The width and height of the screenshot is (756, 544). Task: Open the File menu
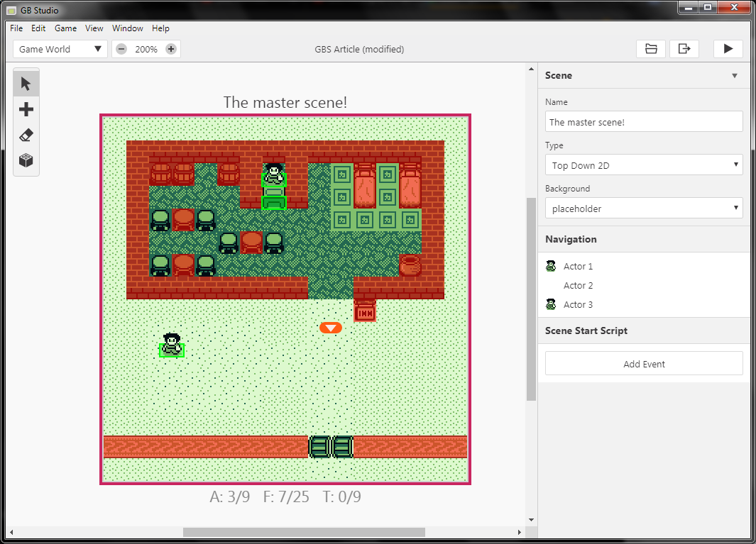pos(16,28)
